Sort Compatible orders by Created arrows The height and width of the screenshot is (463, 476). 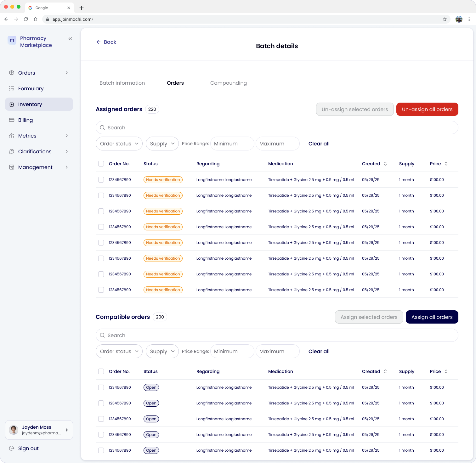click(385, 371)
